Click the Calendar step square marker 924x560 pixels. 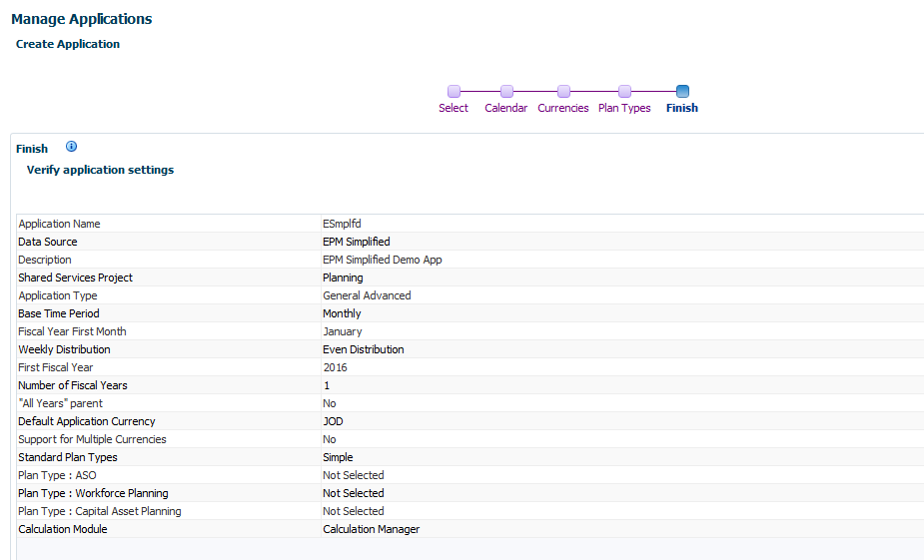pyautogui.click(x=506, y=91)
